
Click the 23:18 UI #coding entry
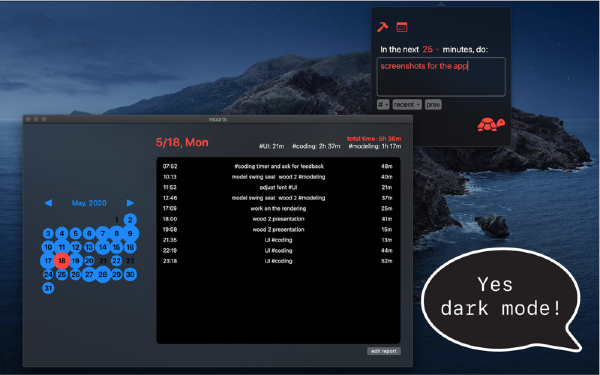[278, 261]
